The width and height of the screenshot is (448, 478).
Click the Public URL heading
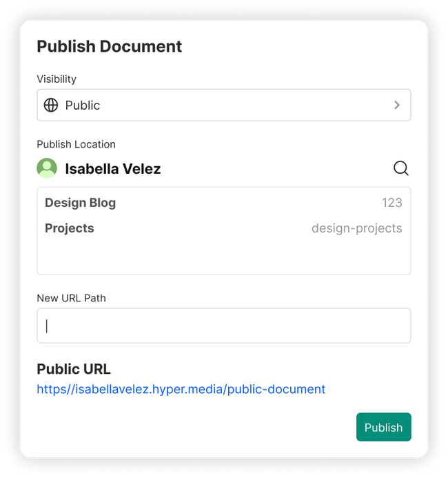(x=74, y=369)
